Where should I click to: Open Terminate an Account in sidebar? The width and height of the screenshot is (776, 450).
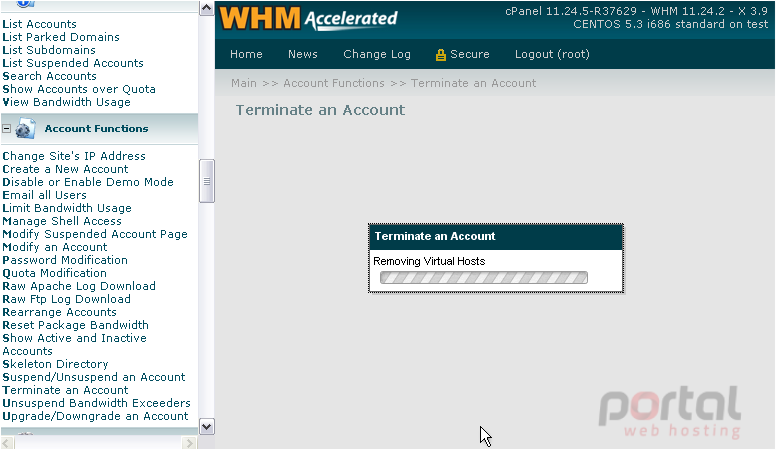pos(65,390)
